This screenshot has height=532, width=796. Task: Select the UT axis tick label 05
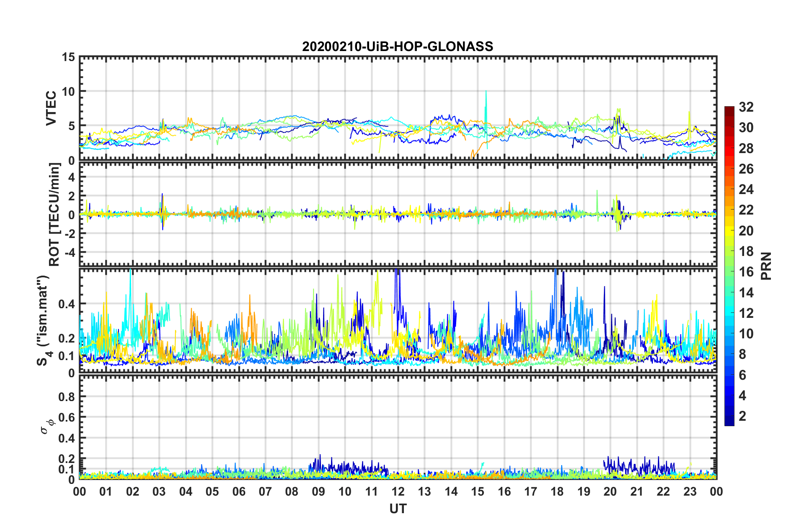pyautogui.click(x=212, y=491)
